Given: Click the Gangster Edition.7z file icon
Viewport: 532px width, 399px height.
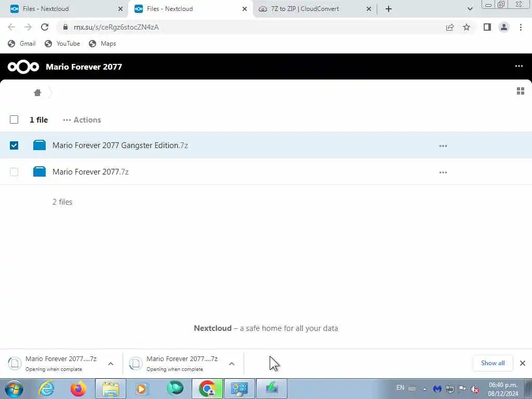Looking at the screenshot, I should [x=39, y=145].
